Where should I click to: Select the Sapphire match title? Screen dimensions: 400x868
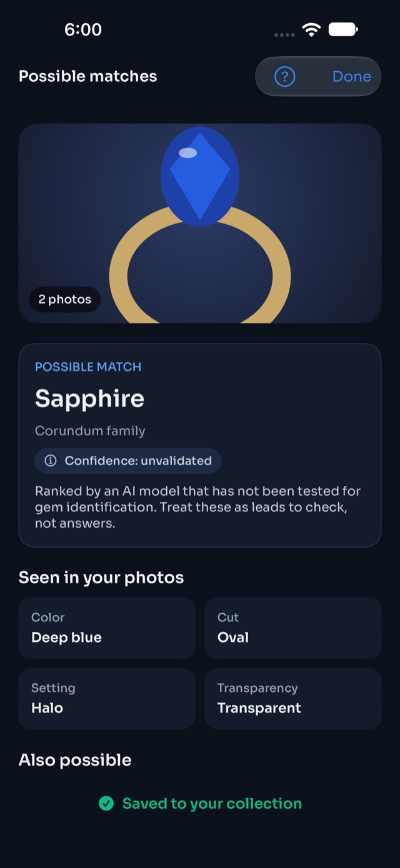click(x=89, y=398)
